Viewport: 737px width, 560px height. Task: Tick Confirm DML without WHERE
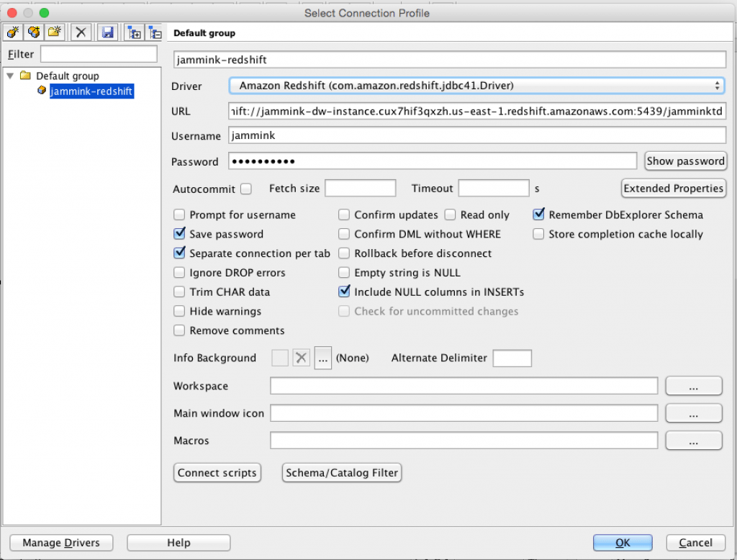tap(344, 234)
